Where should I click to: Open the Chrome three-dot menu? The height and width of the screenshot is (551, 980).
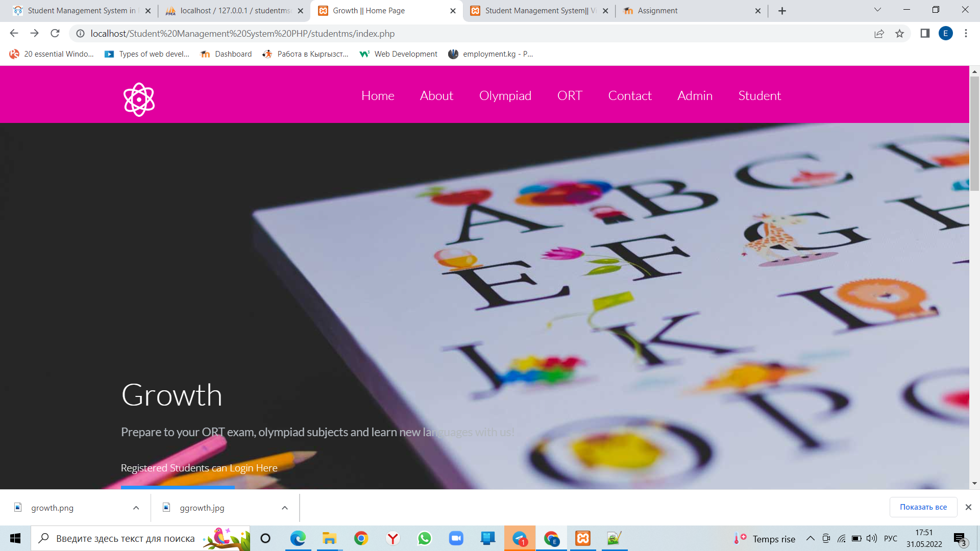point(966,34)
